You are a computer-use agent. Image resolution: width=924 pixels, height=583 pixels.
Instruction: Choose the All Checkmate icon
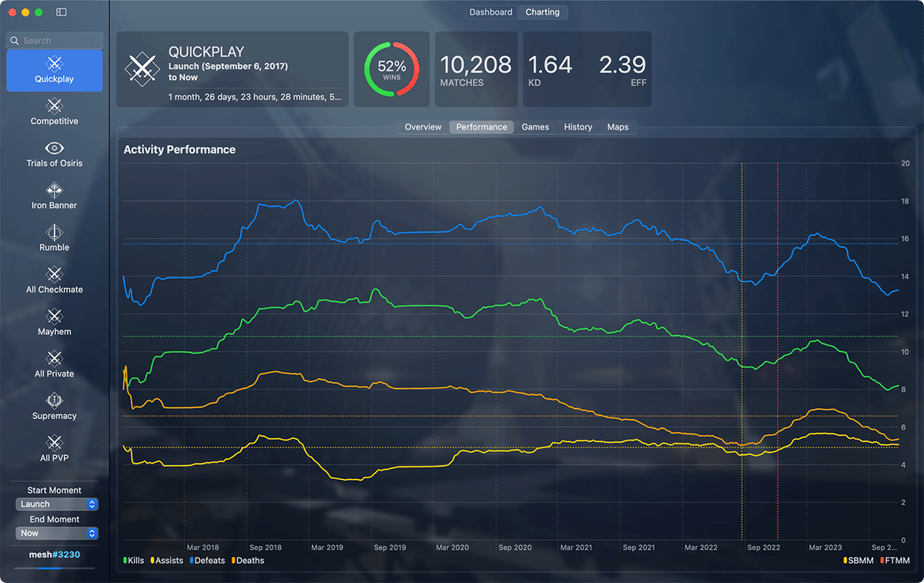(54, 274)
